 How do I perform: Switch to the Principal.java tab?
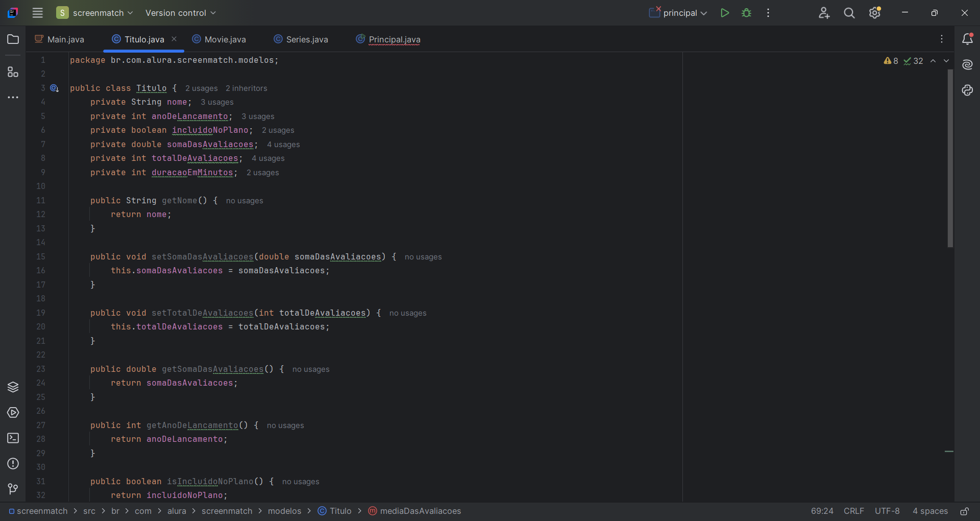click(x=388, y=39)
